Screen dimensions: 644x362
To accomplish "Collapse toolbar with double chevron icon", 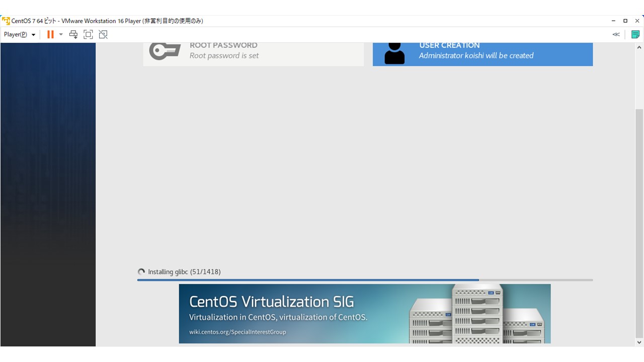I will coord(616,35).
